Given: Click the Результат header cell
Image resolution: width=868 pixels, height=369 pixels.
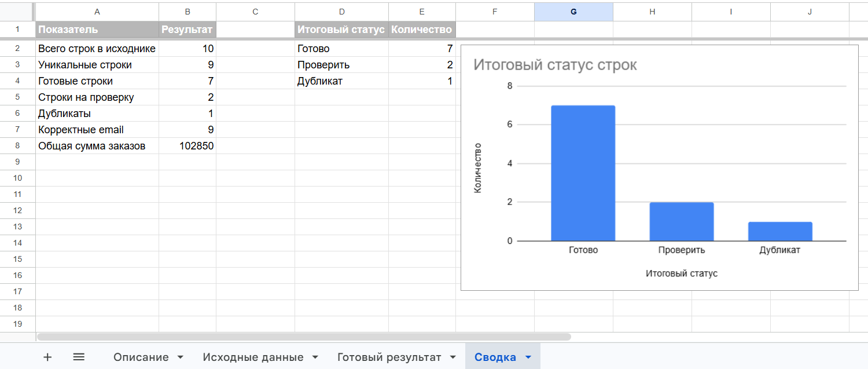Looking at the screenshot, I should [x=187, y=30].
